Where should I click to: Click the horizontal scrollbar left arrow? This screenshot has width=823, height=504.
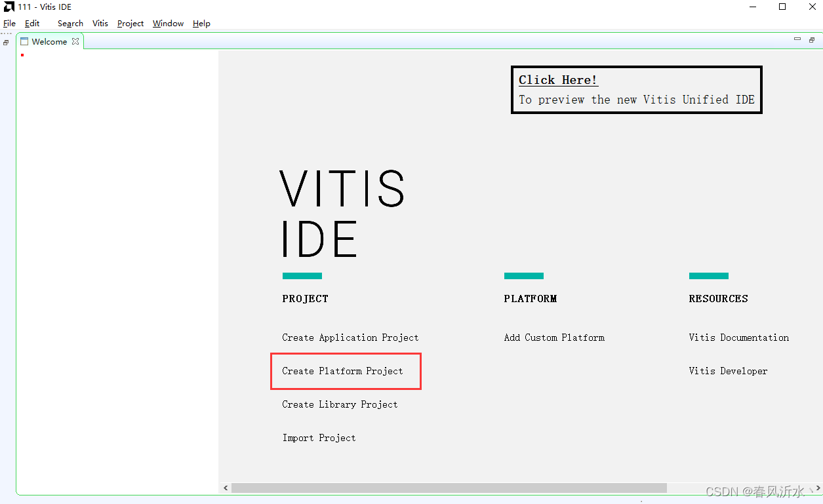click(226, 488)
